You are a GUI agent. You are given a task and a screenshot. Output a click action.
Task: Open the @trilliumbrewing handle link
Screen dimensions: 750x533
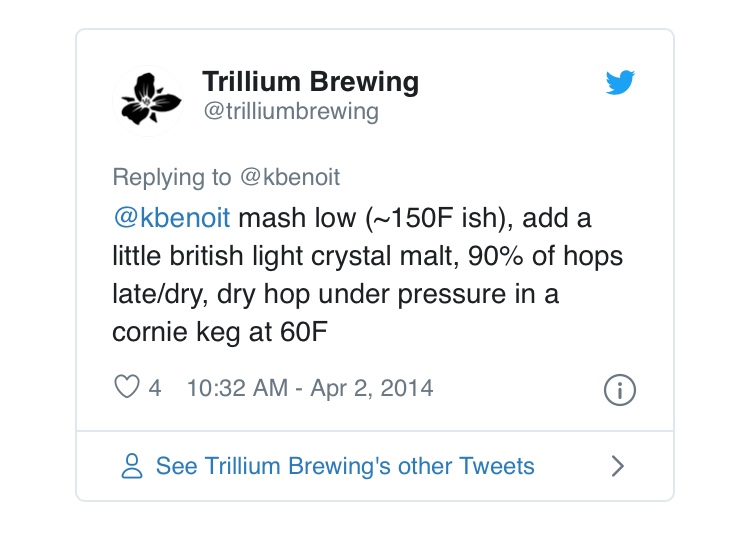291,111
